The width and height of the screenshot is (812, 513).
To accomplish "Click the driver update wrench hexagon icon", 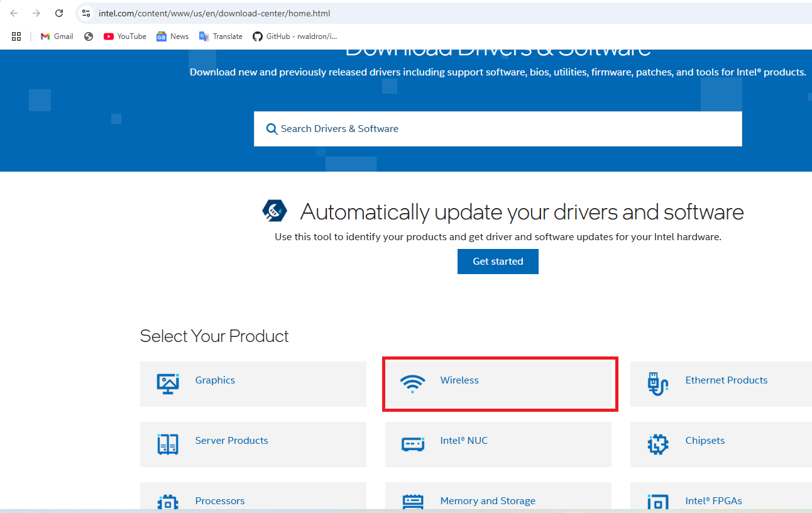I will point(275,211).
